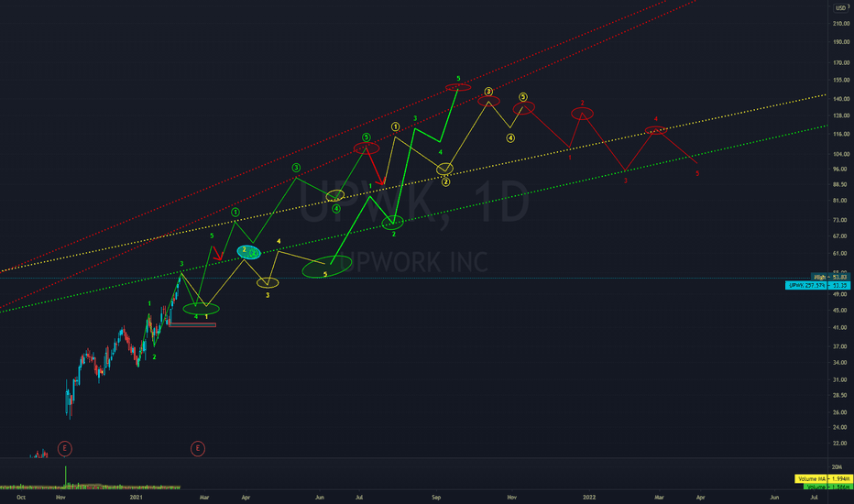854x504 pixels.
Task: Click the 73.00 price axis label
Action: coord(840,220)
